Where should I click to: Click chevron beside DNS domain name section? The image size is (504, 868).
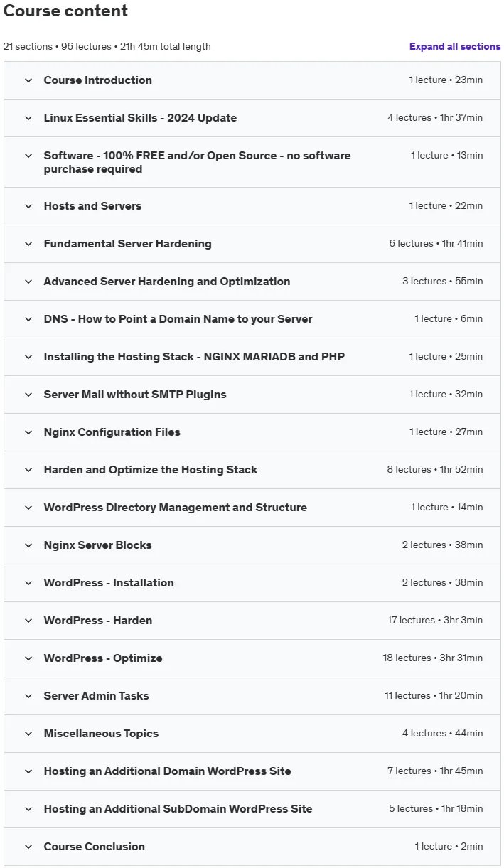tap(28, 319)
